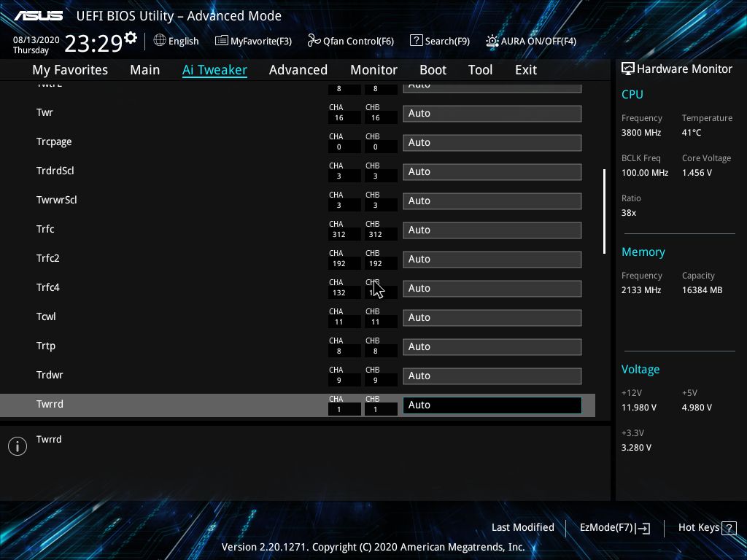Viewport: 747px width, 560px height.
Task: Select the Trfc2 setting label
Action: tap(47, 258)
